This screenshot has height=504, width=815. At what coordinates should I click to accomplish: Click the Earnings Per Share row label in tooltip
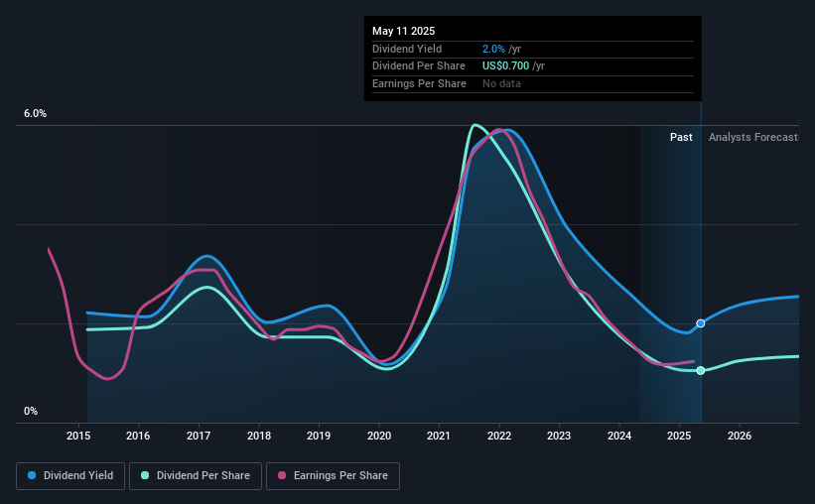pos(419,83)
